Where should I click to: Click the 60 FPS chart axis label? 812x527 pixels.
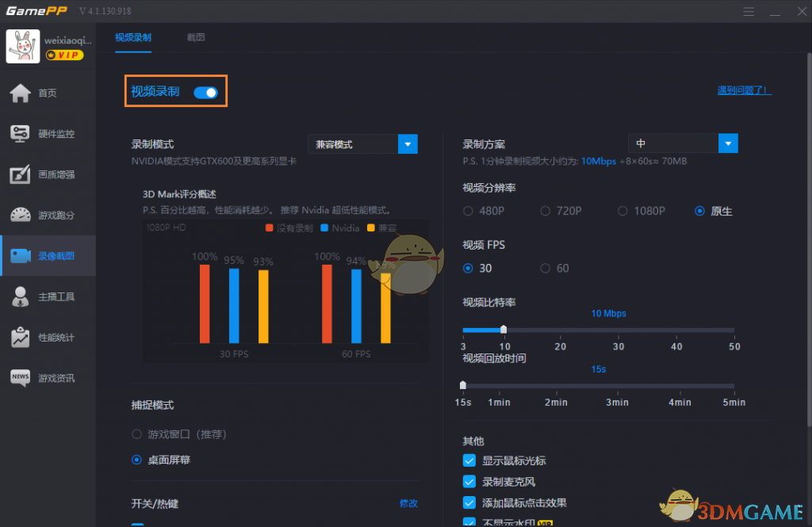(x=356, y=354)
